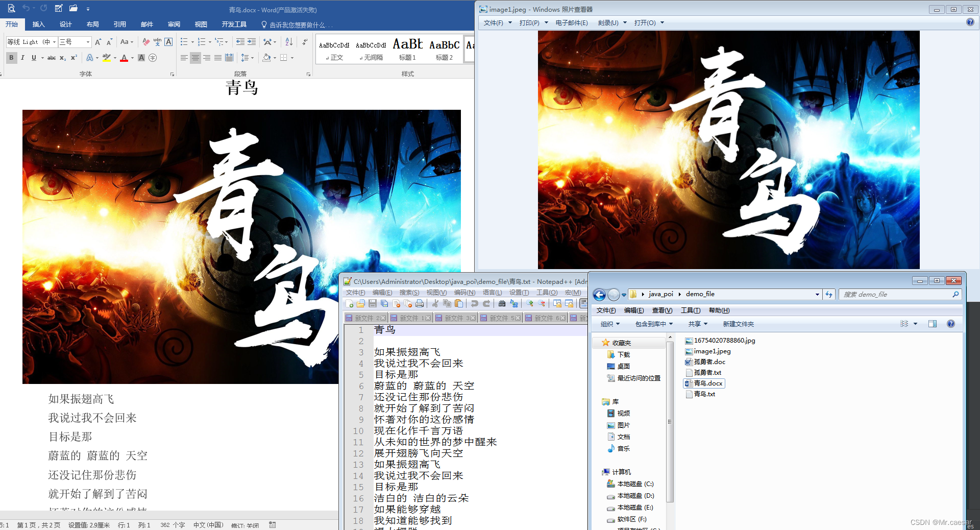Image resolution: width=980 pixels, height=530 pixels.
Task: Click the Photo Viewer help icon
Action: [970, 22]
